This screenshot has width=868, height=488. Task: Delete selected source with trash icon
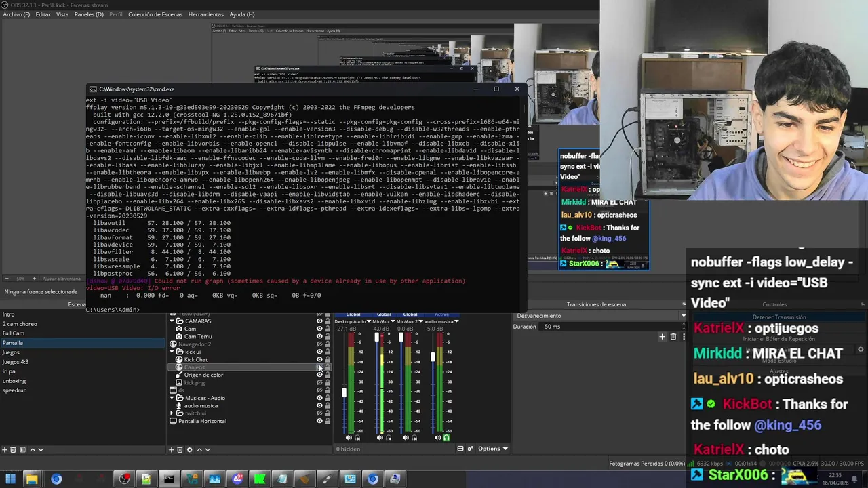[x=181, y=449]
